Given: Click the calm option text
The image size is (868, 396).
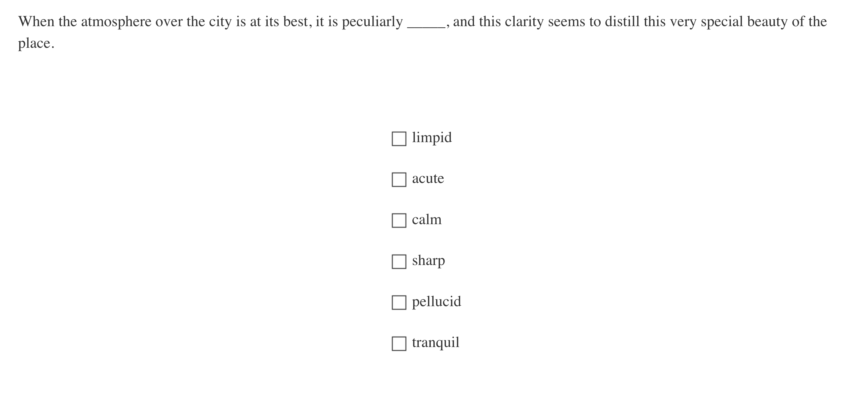Looking at the screenshot, I should 426,220.
